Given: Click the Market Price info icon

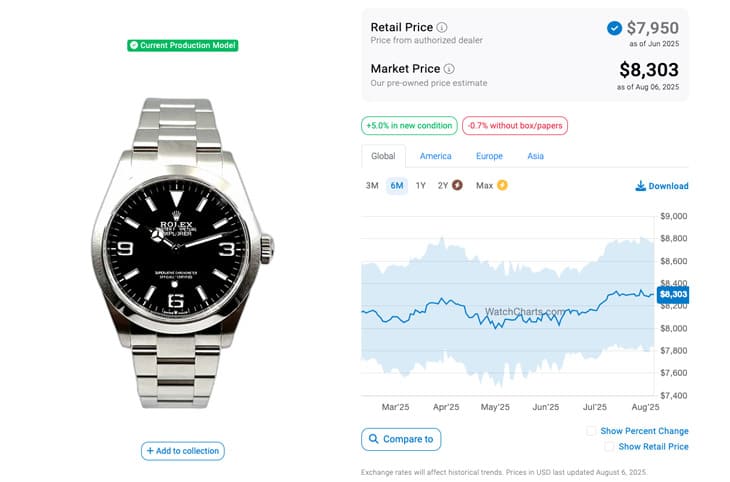Looking at the screenshot, I should pyautogui.click(x=449, y=69).
